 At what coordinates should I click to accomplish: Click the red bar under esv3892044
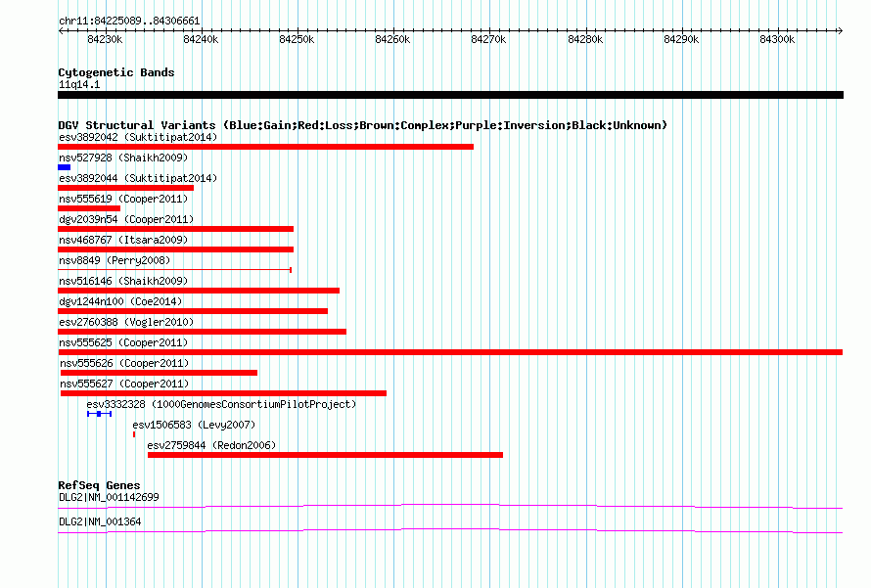(125, 188)
